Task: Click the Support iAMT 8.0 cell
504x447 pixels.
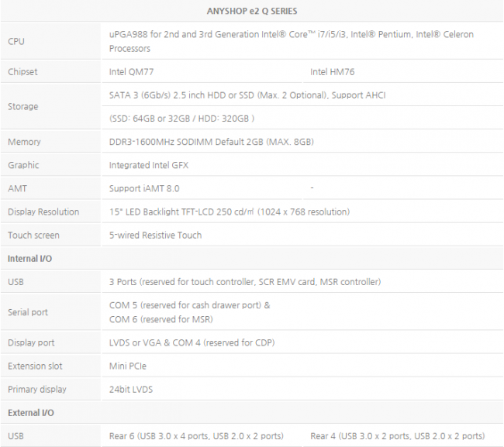Action: pyautogui.click(x=144, y=188)
